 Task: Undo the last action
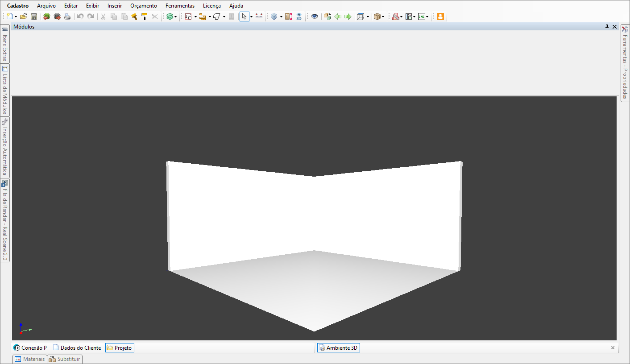point(80,17)
